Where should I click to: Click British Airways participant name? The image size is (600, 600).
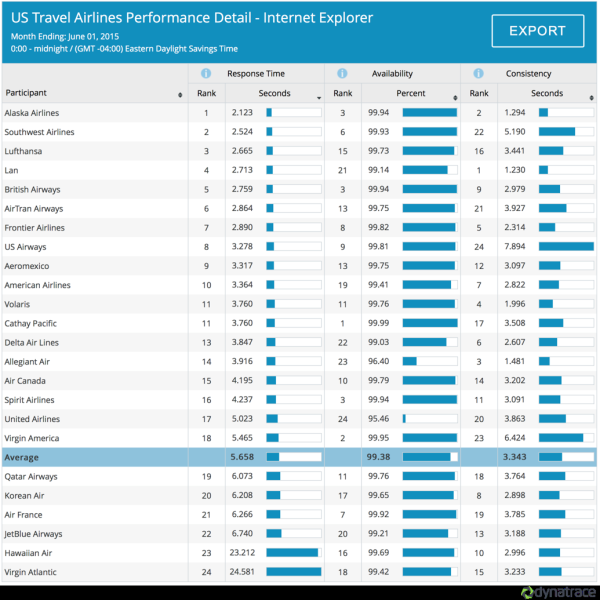(x=33, y=189)
